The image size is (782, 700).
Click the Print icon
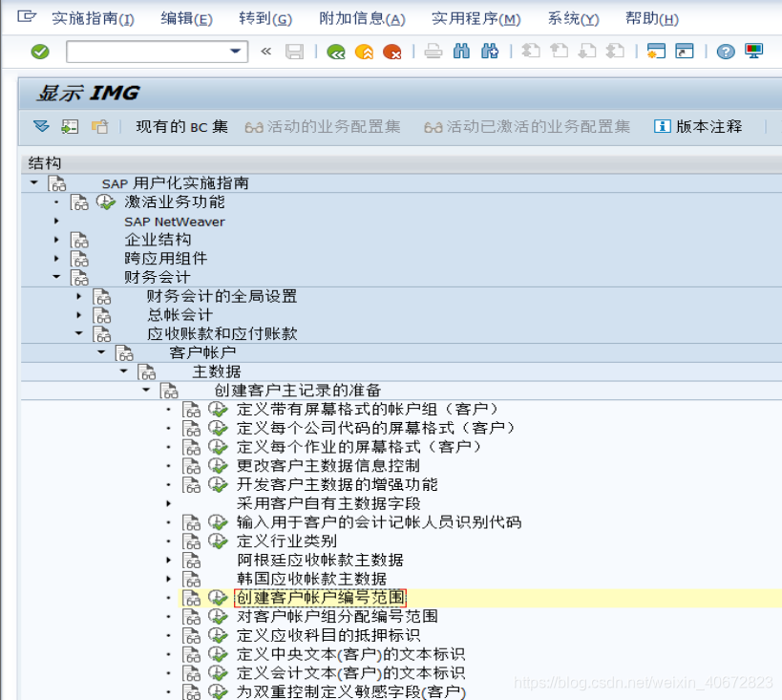coord(433,52)
